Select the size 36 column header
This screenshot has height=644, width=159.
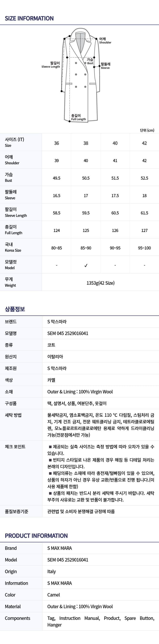point(56,143)
